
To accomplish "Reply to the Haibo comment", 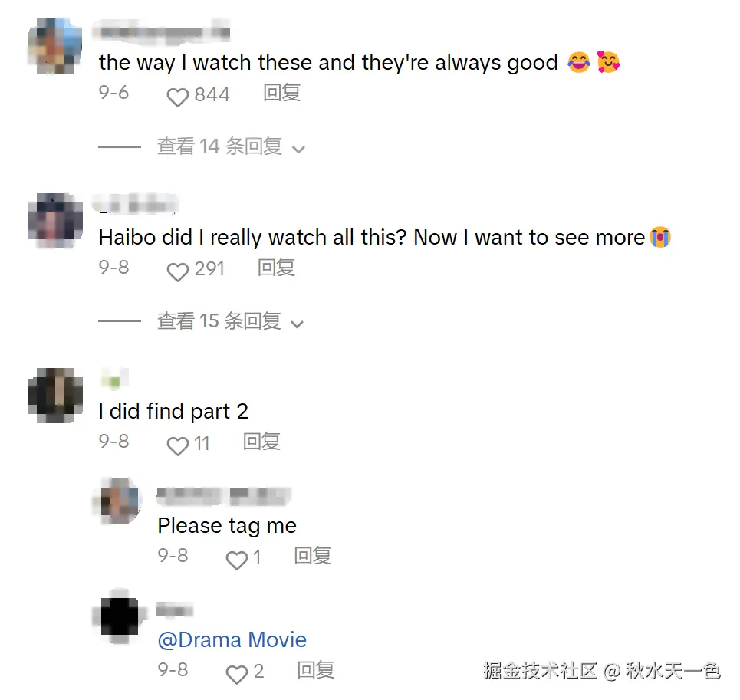I will [276, 268].
